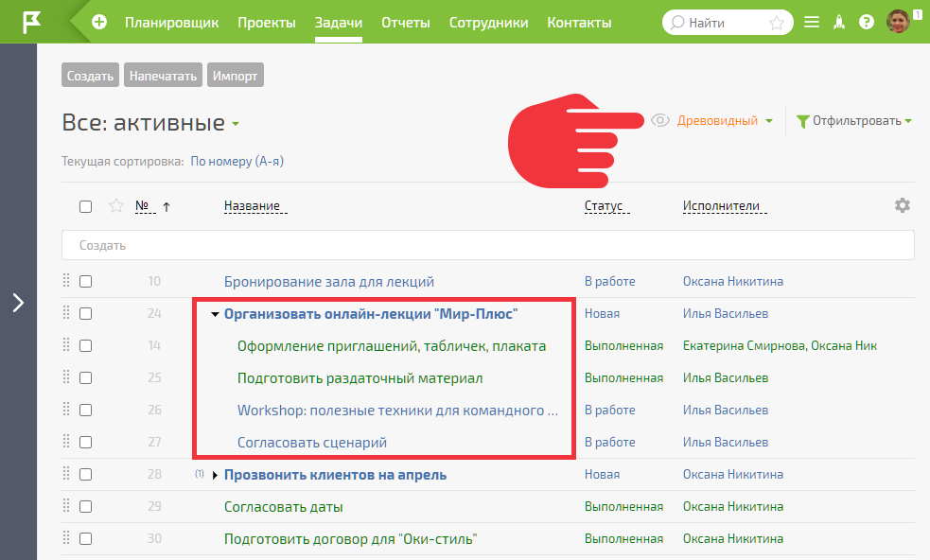
Task: Click the sort ascending arrow by №
Action: coord(167,206)
